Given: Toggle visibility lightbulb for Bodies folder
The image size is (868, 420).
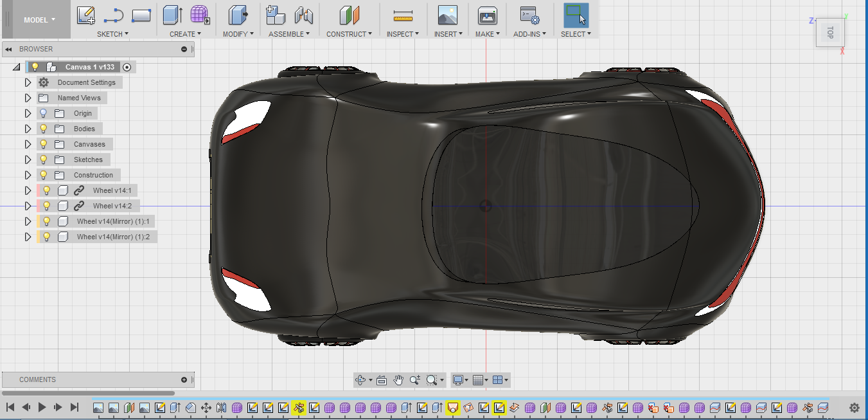Looking at the screenshot, I should point(44,129).
